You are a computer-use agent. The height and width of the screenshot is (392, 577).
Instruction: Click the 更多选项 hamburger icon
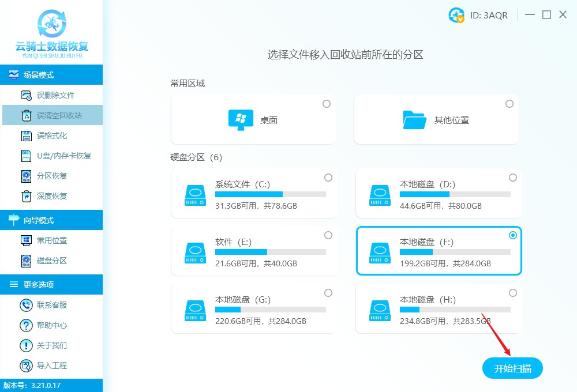(14, 284)
